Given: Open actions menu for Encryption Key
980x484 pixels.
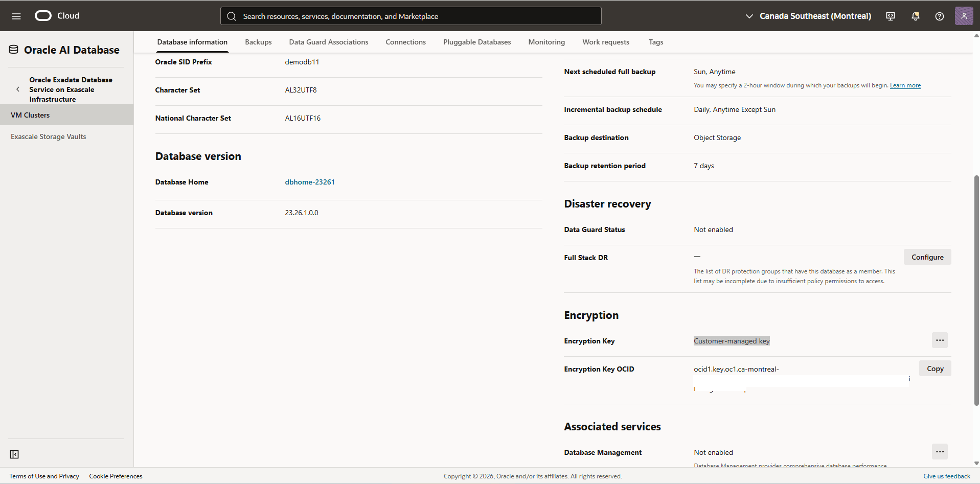Looking at the screenshot, I should pos(940,340).
